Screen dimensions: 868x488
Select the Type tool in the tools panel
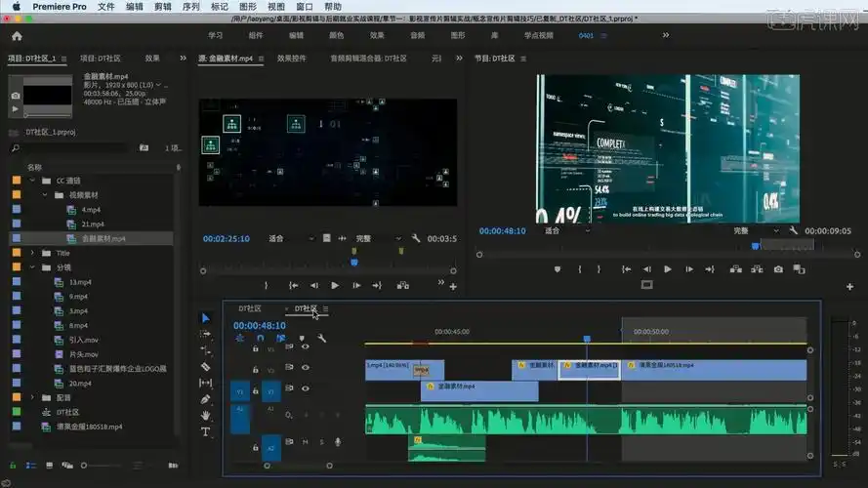(206, 431)
